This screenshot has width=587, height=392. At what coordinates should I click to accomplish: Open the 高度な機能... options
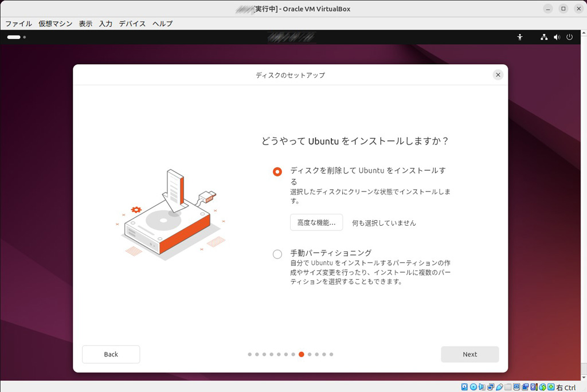coord(316,222)
